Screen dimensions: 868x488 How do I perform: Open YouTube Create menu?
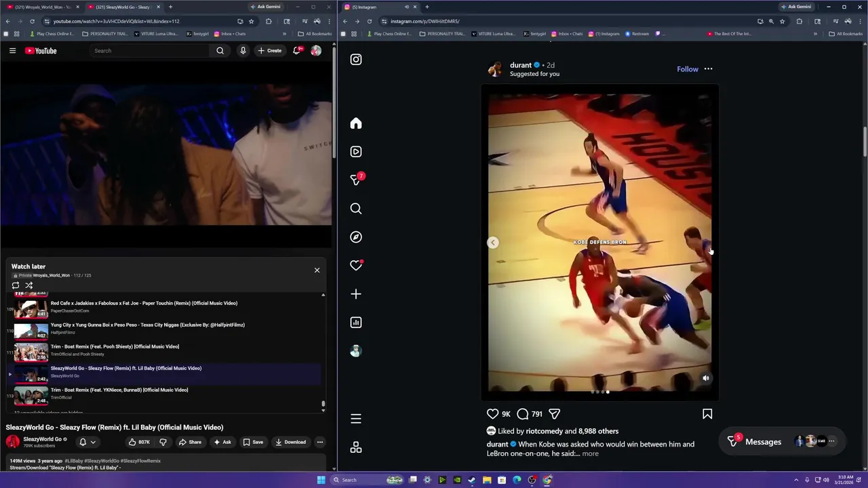[x=269, y=51]
